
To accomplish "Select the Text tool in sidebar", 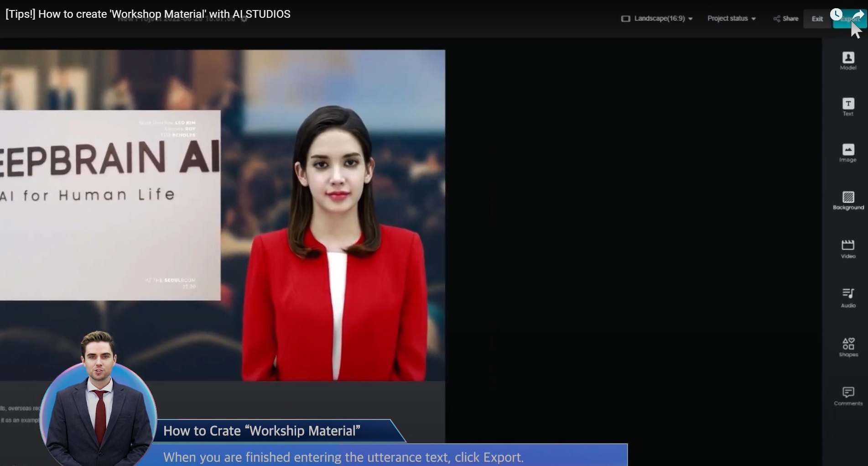I will pyautogui.click(x=848, y=107).
